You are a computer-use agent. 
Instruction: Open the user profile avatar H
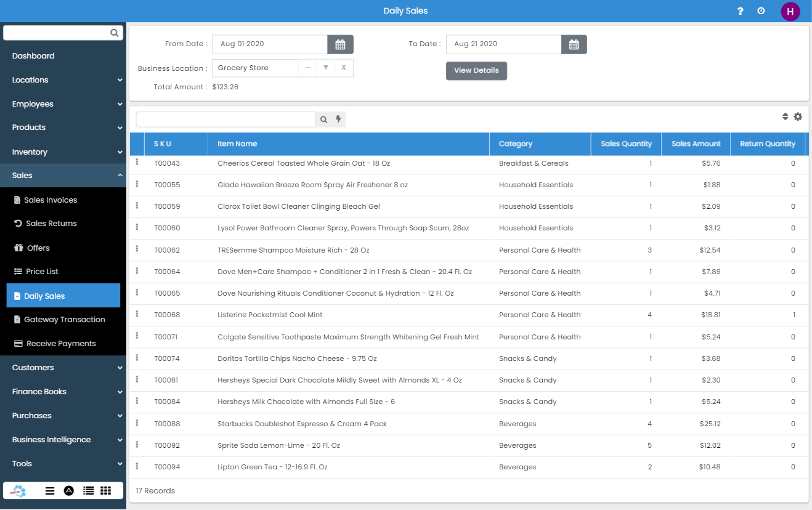click(x=790, y=11)
